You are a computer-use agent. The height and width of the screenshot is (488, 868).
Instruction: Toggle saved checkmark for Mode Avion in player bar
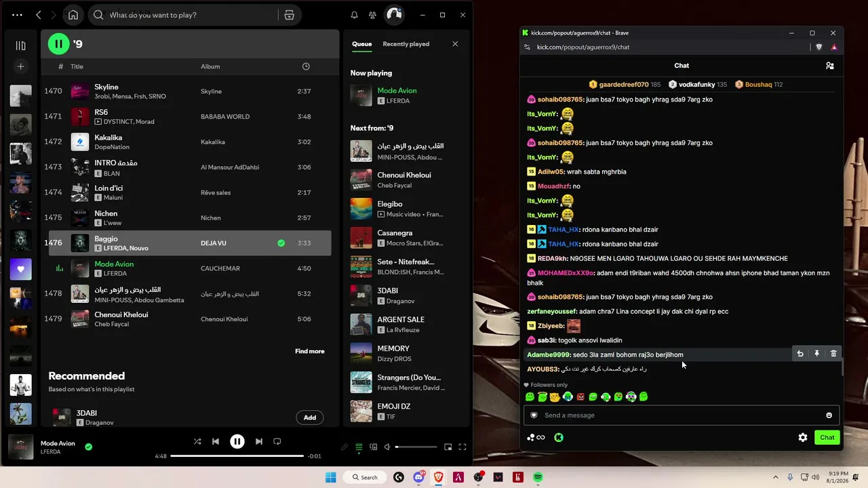pyautogui.click(x=88, y=447)
